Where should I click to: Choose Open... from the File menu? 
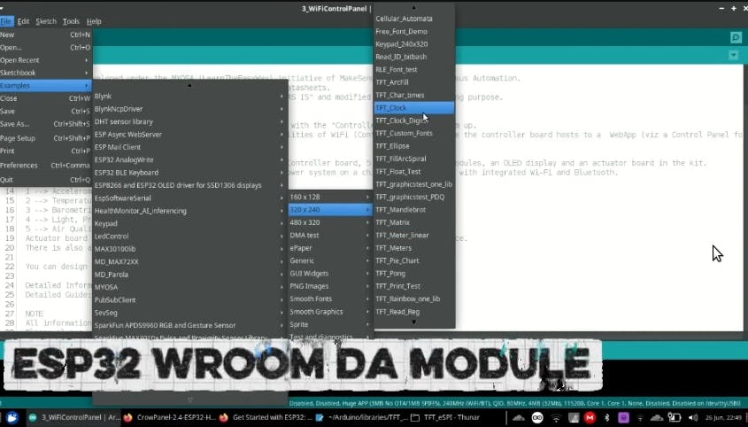tap(46, 48)
